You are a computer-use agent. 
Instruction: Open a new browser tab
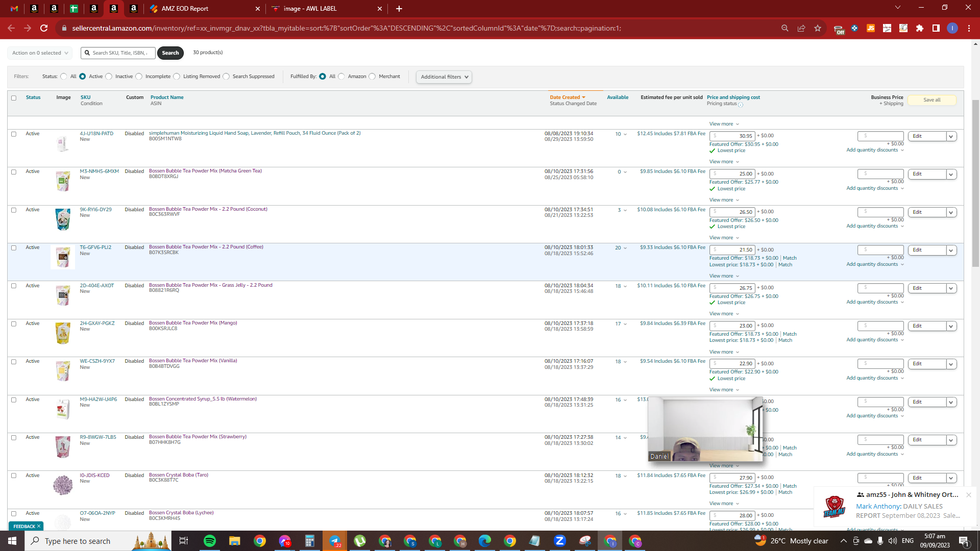pyautogui.click(x=399, y=9)
